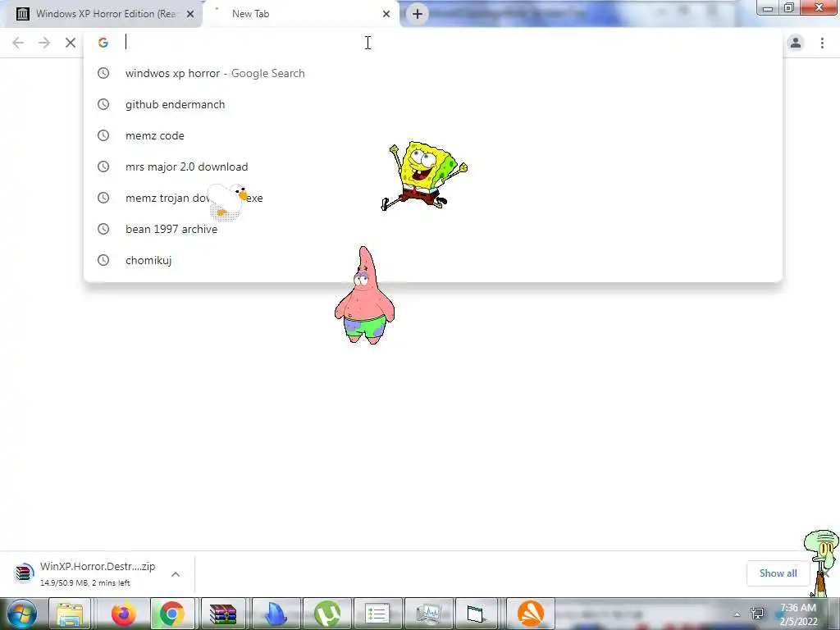Screen dimensions: 840x630
Task: Close the Windows XP Horror Edition tab
Action: click(x=190, y=15)
